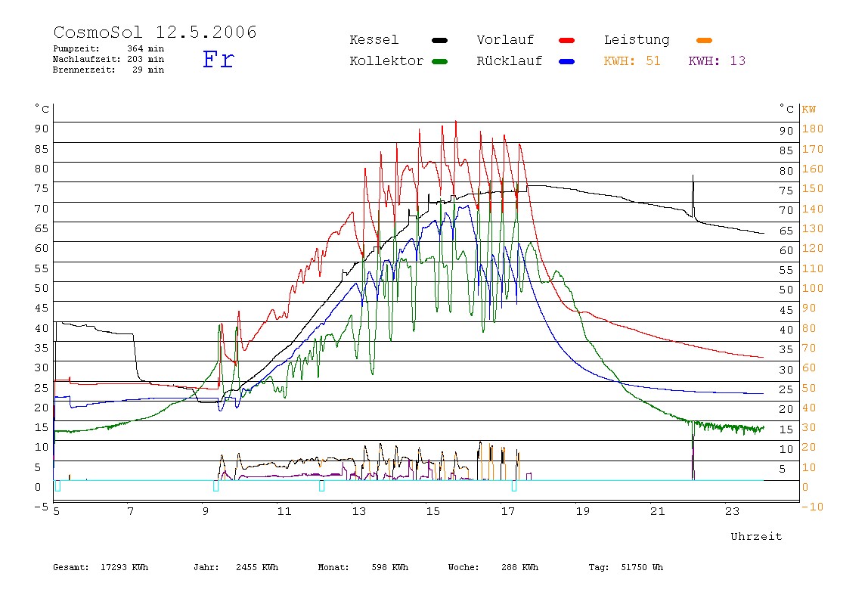
Task: Click the blue 'Fr' weekday label
Action: 218,59
